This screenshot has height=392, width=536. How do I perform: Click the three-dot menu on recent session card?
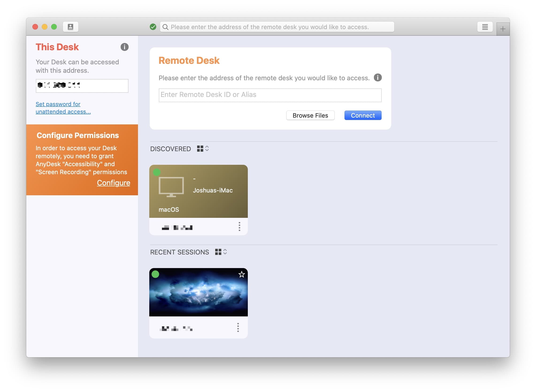click(x=238, y=327)
